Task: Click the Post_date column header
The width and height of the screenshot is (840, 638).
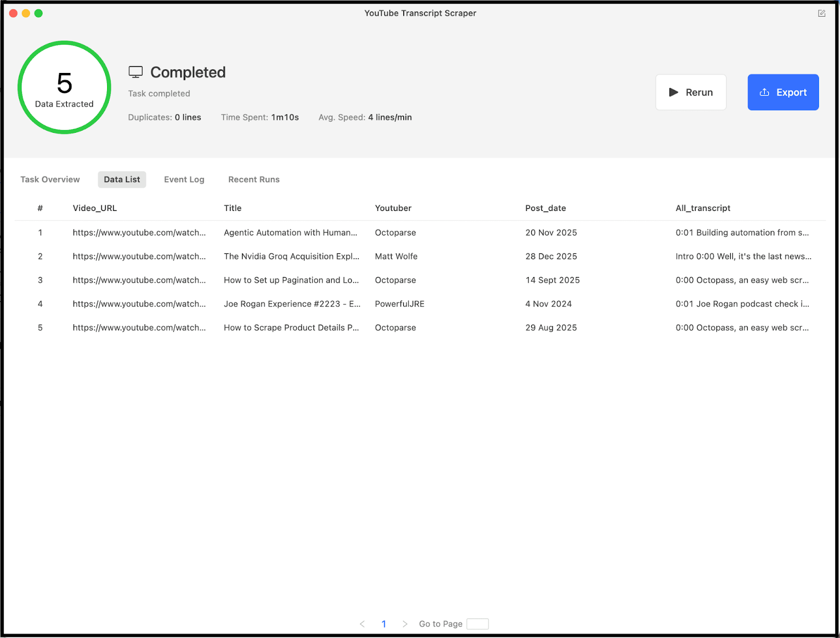Action: click(x=545, y=208)
